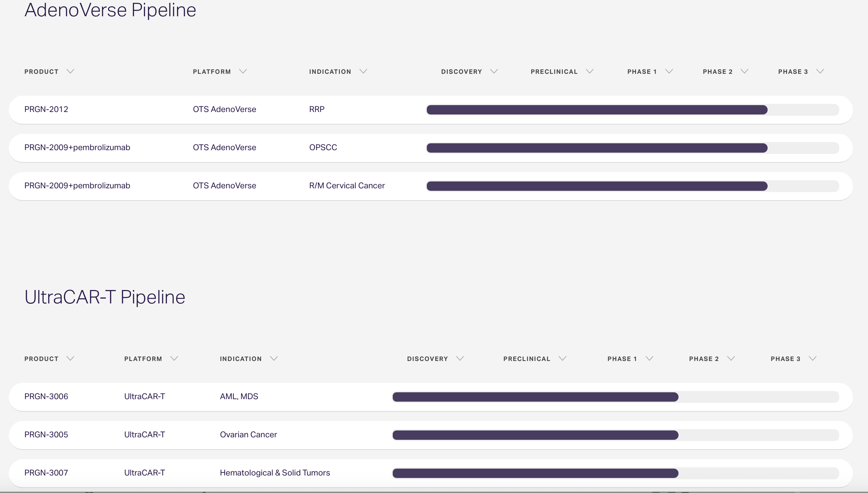Click the R/M Cervical Cancer indication text
The image size is (868, 493).
(346, 186)
